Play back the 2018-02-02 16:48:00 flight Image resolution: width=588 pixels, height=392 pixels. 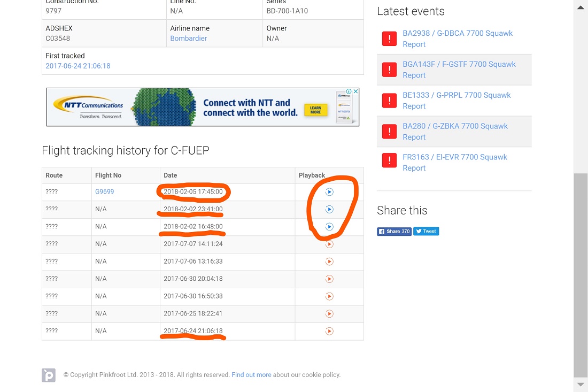pos(329,227)
